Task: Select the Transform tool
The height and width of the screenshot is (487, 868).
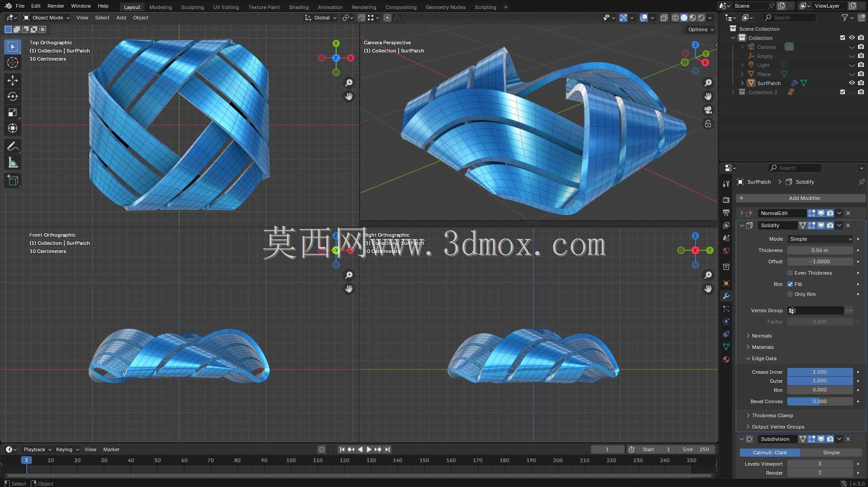Action: (13, 129)
